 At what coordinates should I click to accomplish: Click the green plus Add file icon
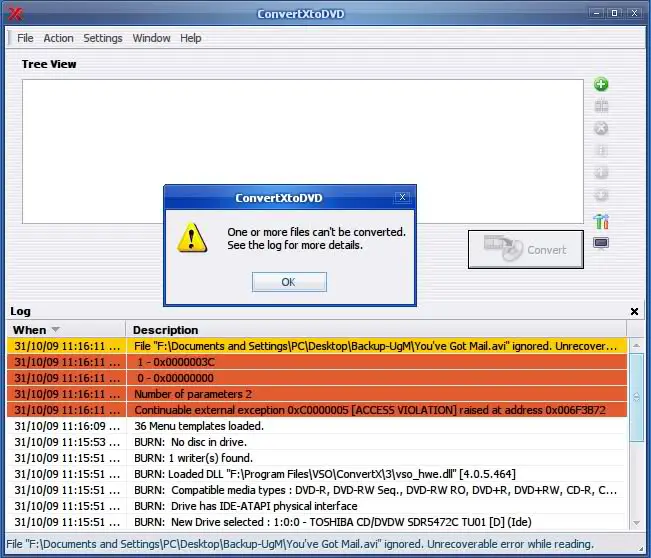[x=601, y=84]
